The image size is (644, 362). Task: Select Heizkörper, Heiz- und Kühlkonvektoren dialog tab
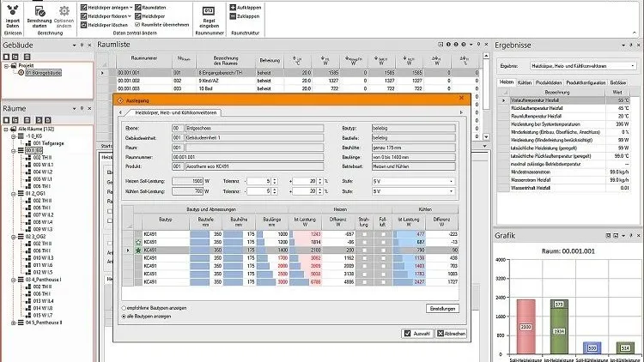coord(176,112)
